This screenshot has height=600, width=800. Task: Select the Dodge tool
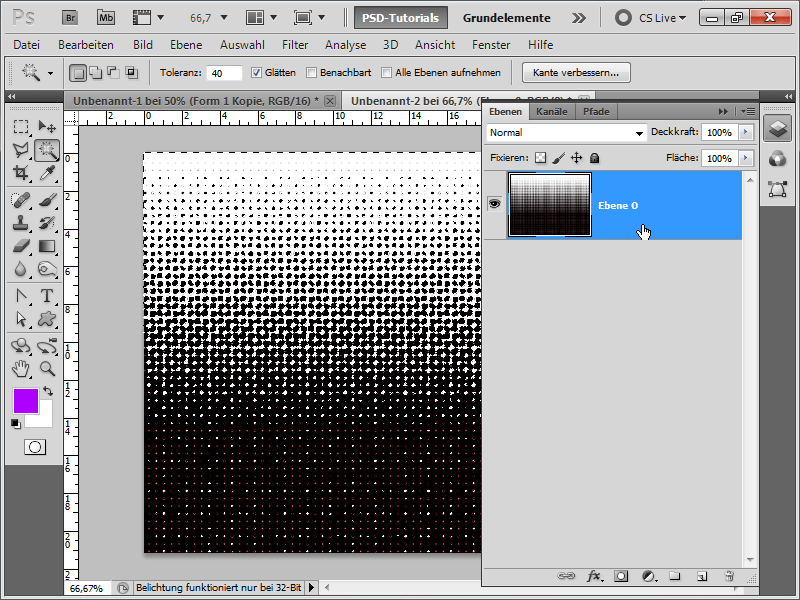pos(47,269)
